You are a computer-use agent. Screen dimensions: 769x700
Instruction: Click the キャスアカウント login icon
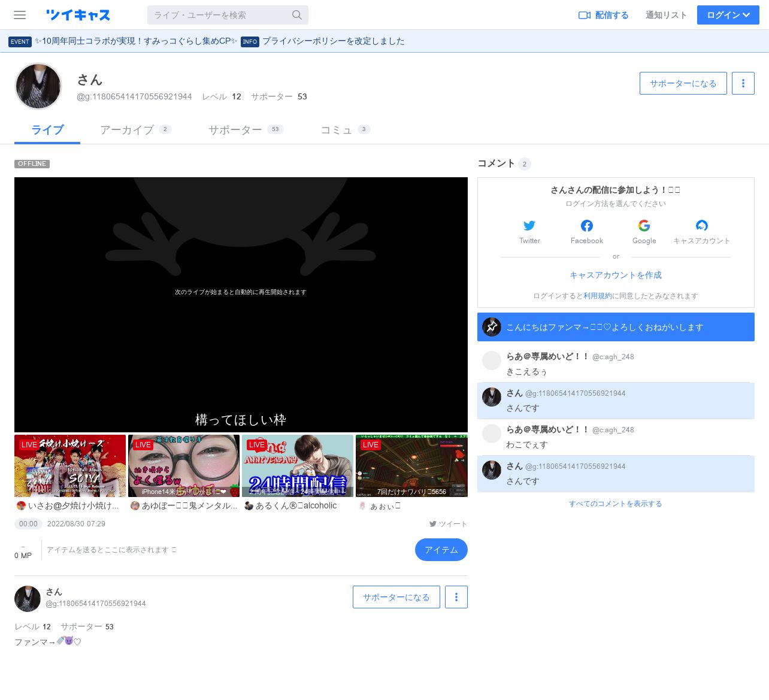(x=701, y=226)
